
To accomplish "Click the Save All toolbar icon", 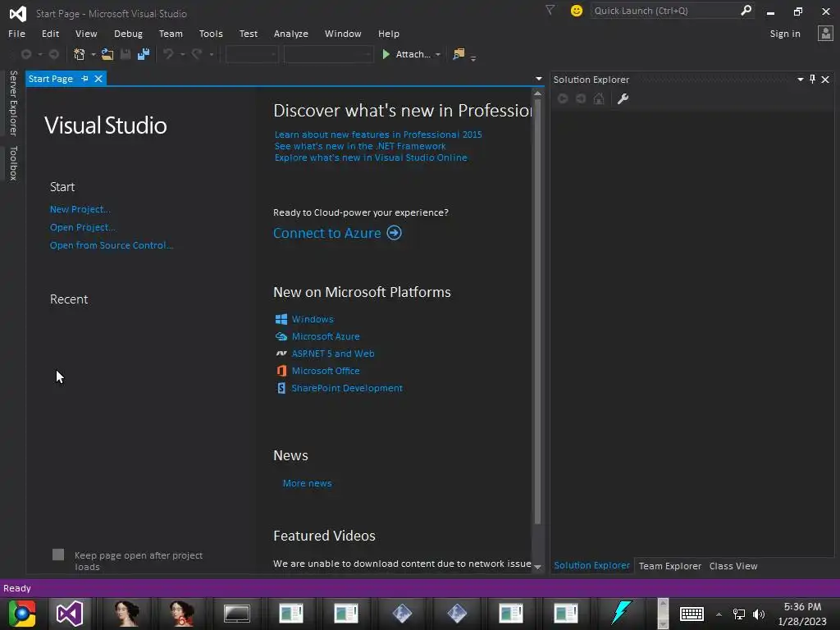I will 144,54.
